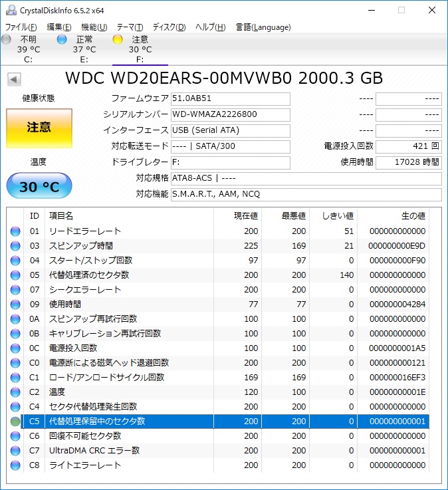The height and width of the screenshot is (490, 448).
Task: Click the 現在値 column header
Action: coord(238,216)
